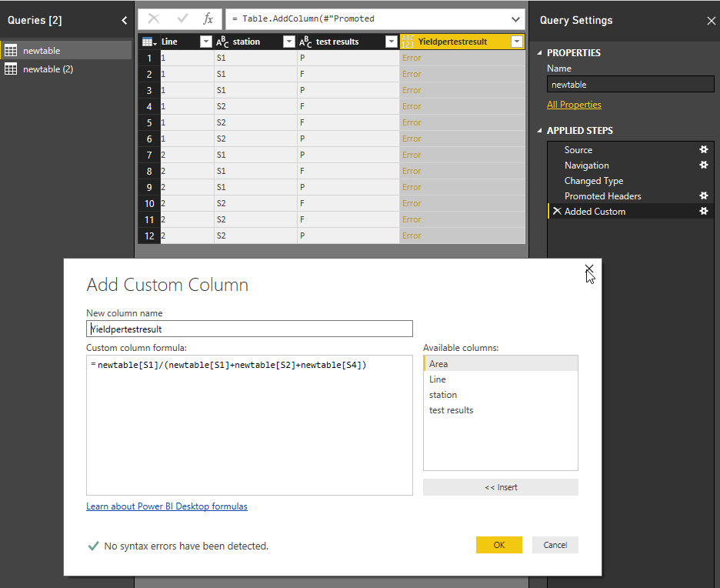The width and height of the screenshot is (720, 588).
Task: Click the Yieldpertestresult ABC123 type icon
Action: tap(407, 42)
